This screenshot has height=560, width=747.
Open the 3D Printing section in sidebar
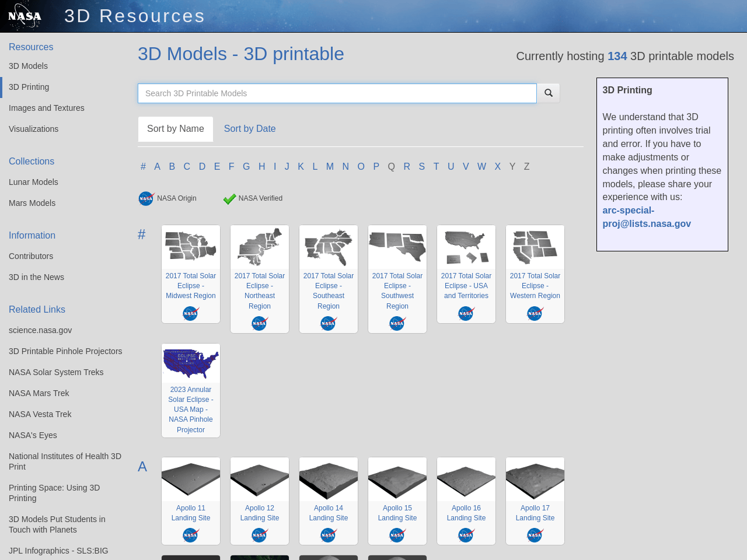[29, 86]
